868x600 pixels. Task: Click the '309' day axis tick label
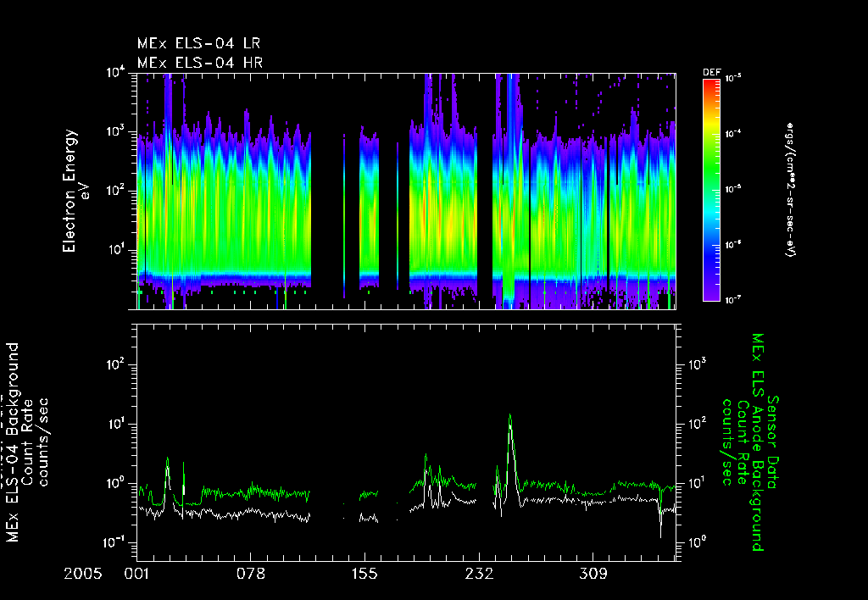pyautogui.click(x=593, y=574)
